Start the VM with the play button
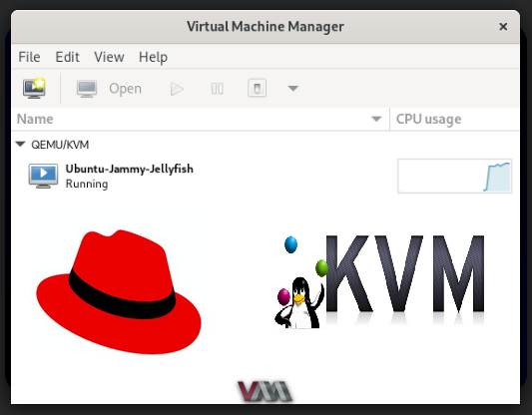Image resolution: width=532 pixels, height=415 pixels. [x=177, y=89]
